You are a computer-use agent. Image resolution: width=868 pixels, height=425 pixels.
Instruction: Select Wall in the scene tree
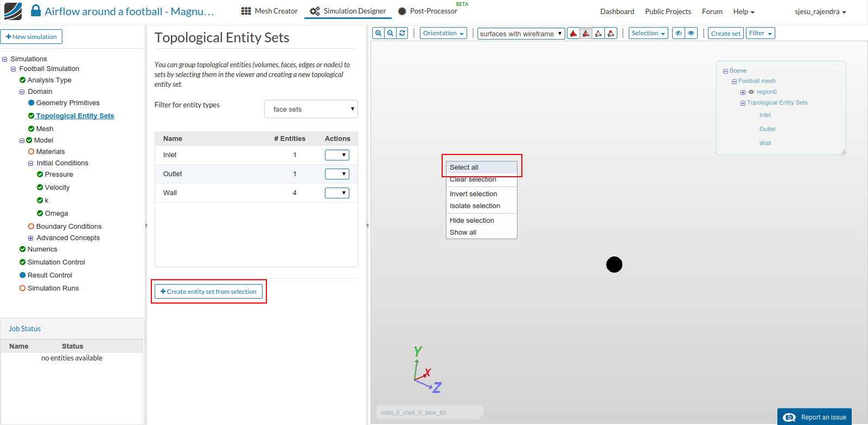pyautogui.click(x=765, y=143)
